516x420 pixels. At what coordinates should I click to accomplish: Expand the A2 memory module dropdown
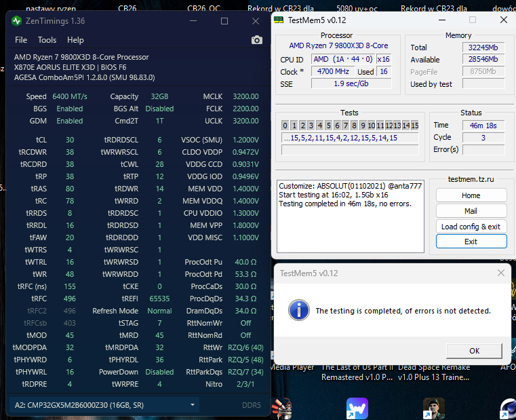194,405
